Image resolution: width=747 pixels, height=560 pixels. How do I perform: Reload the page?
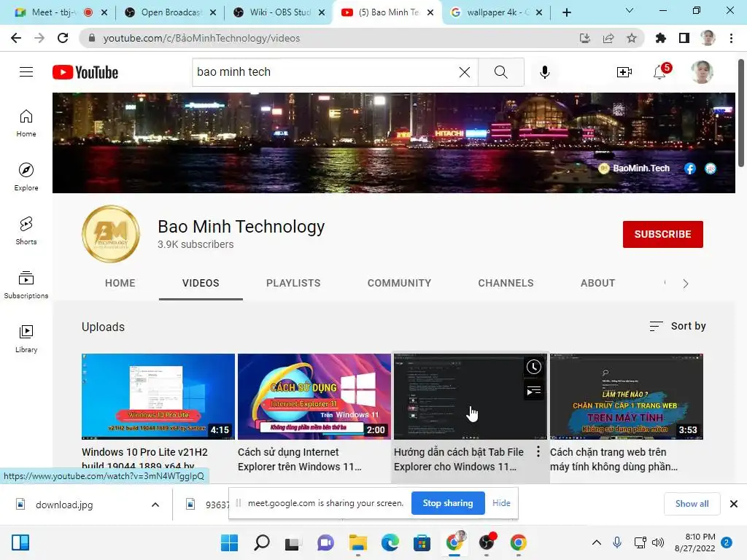pos(63,38)
